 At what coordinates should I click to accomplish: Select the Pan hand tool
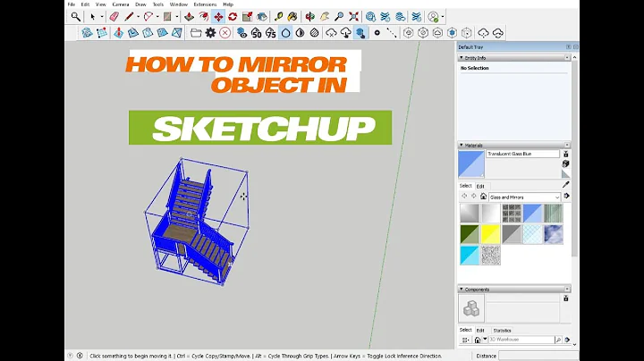325,16
